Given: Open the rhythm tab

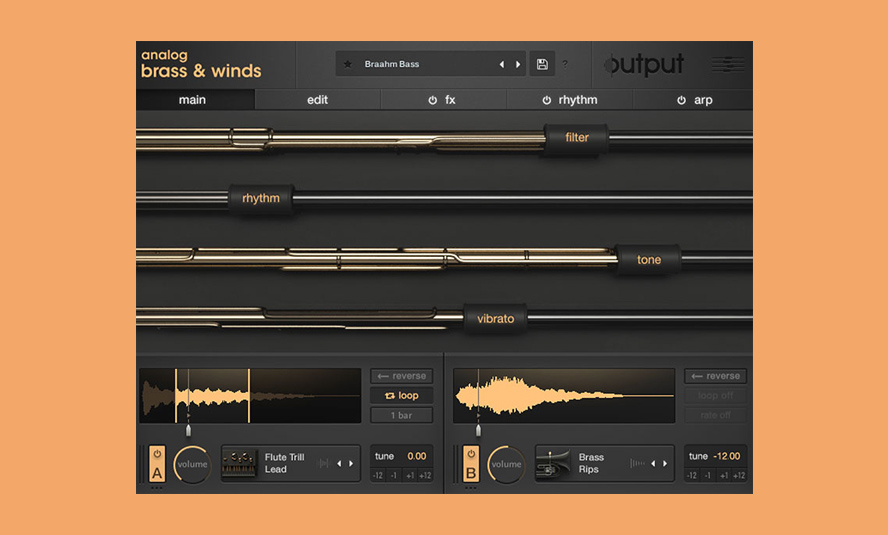Looking at the screenshot, I should 570,100.
